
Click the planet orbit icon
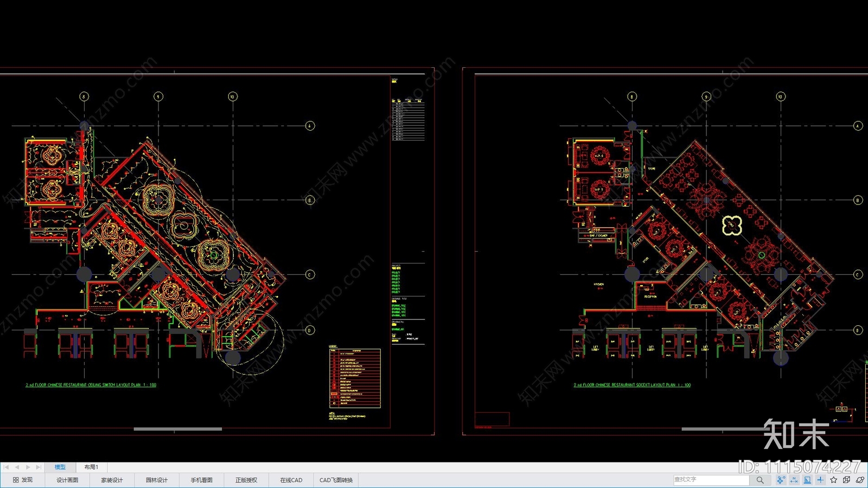pyautogui.click(x=860, y=480)
